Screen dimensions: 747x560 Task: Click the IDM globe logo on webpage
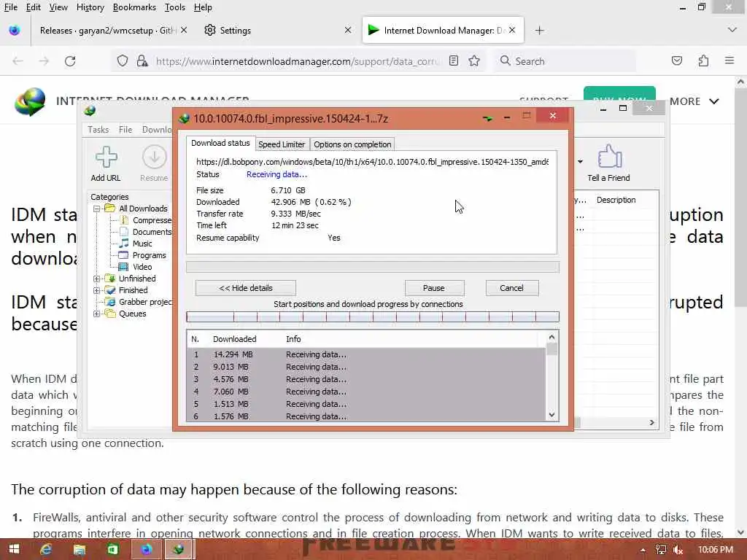coord(30,101)
